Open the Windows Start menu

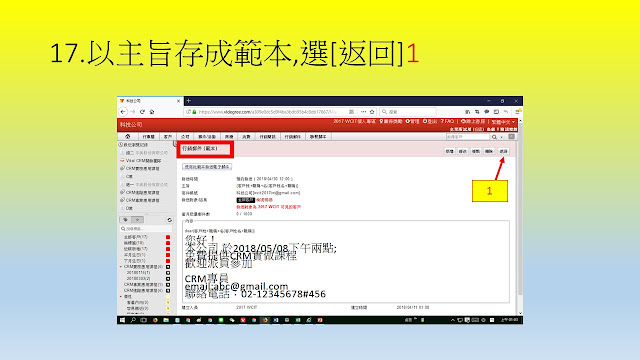[x=122, y=320]
